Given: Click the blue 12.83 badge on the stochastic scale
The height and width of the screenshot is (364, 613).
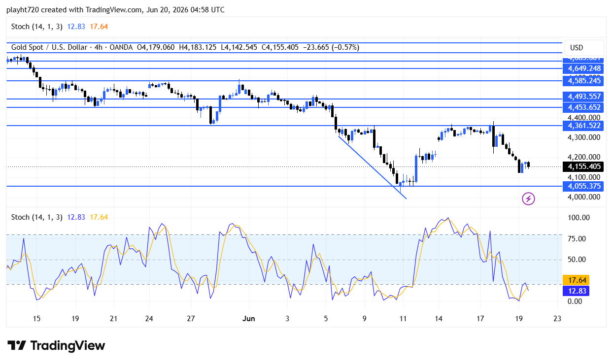Looking at the screenshot, I should pos(577,291).
